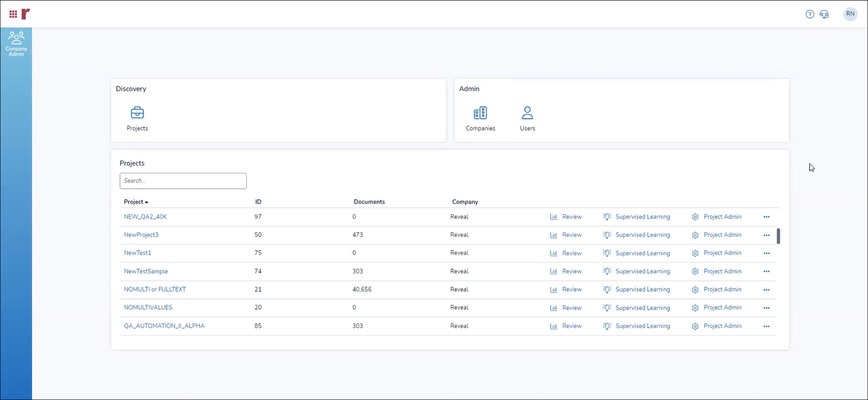Click the Supervised Learning lightbulb for NewTestSample
This screenshot has width=868, height=400.
pyautogui.click(x=607, y=271)
